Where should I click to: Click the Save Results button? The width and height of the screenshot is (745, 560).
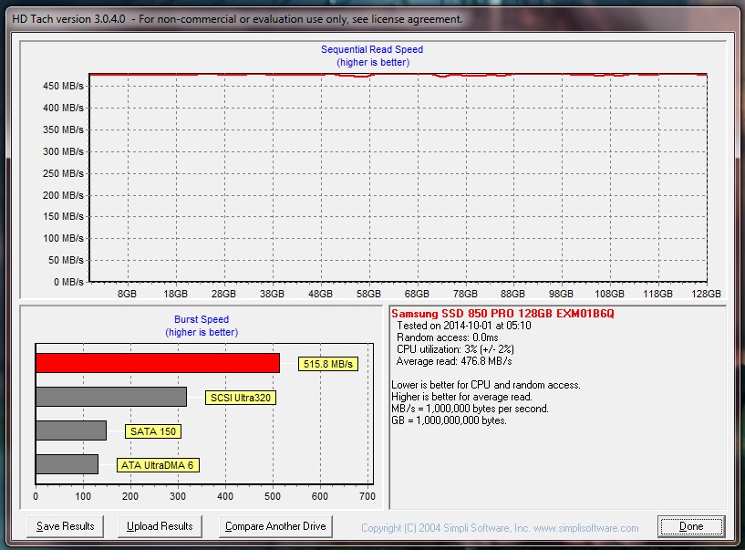[x=65, y=526]
